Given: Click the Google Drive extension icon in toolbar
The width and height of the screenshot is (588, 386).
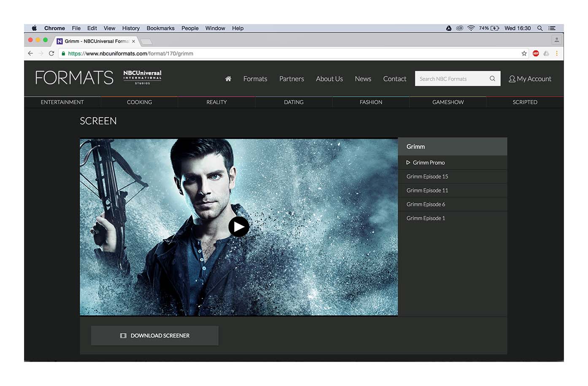Looking at the screenshot, I should coord(546,54).
